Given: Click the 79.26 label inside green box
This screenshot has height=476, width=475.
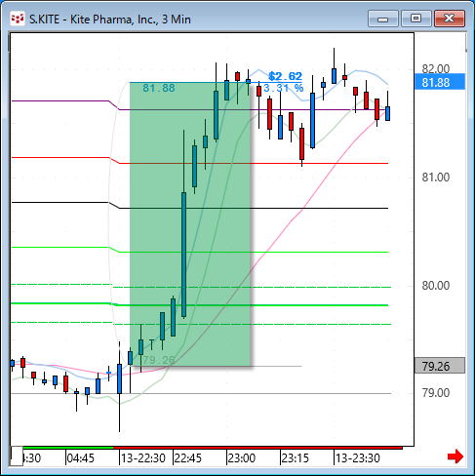Looking at the screenshot, I should 159,360.
